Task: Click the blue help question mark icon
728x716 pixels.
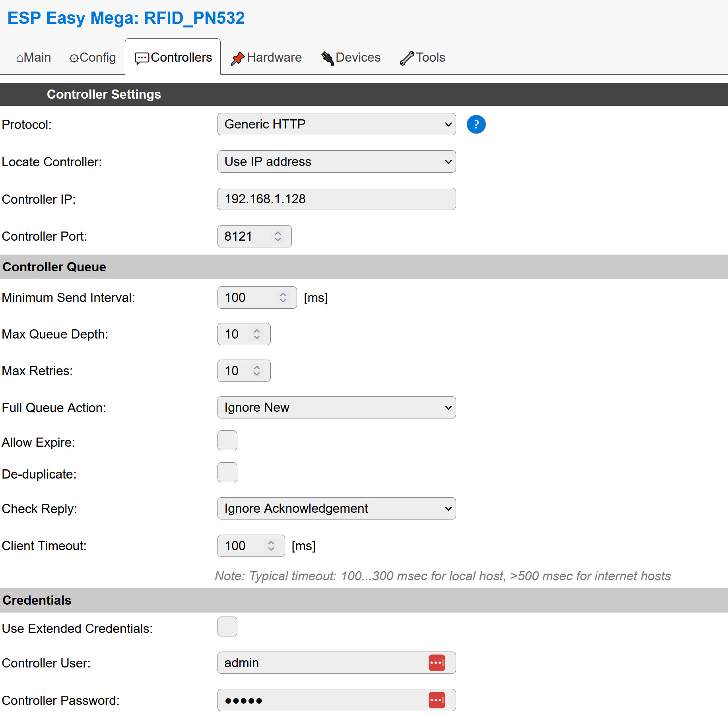Action: point(476,125)
